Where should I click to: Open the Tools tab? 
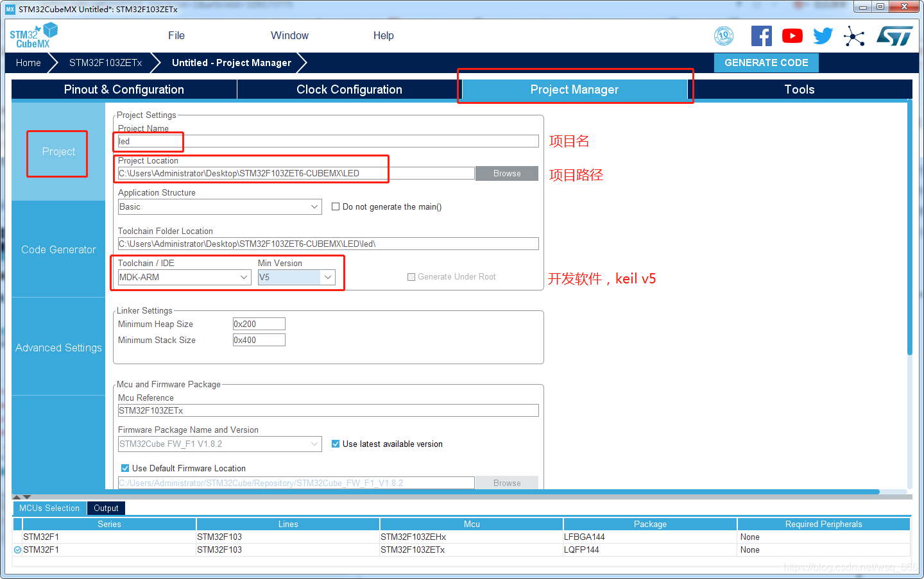point(800,90)
